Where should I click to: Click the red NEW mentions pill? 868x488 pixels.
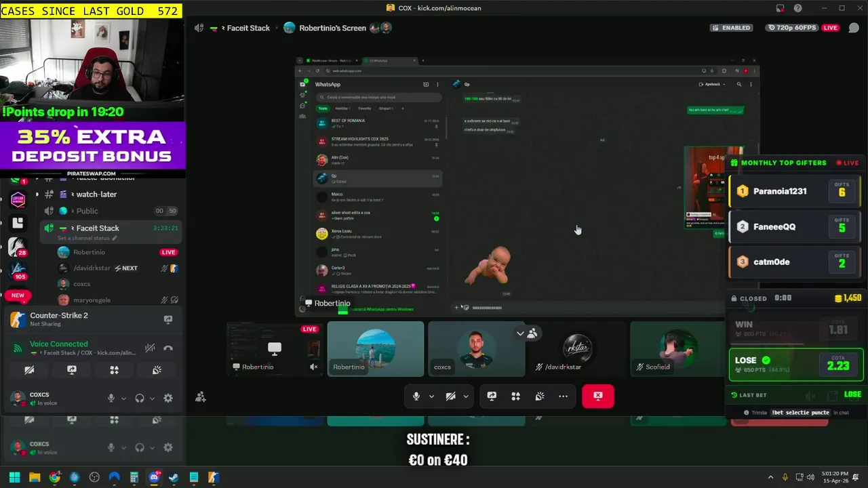pos(18,296)
